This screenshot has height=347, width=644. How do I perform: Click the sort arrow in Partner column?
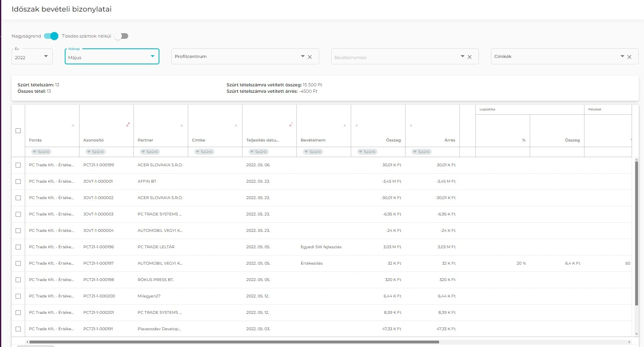[x=182, y=126]
